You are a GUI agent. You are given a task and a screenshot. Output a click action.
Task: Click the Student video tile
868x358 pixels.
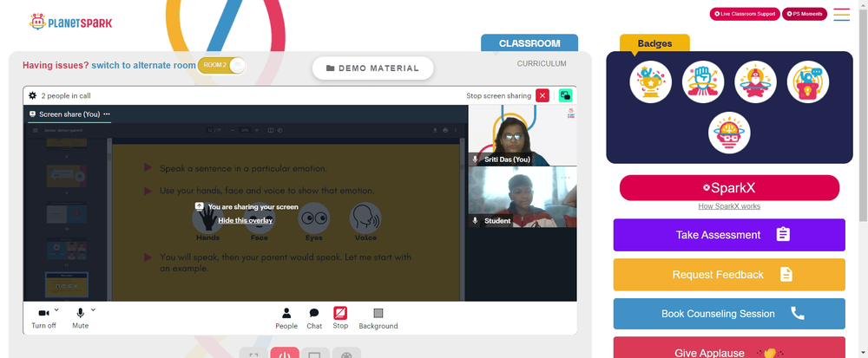click(x=523, y=197)
